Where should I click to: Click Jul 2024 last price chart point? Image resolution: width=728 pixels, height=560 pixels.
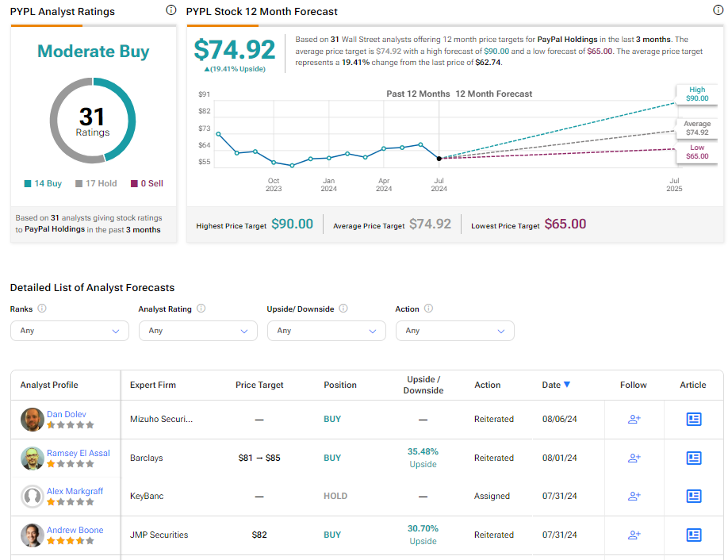point(439,159)
